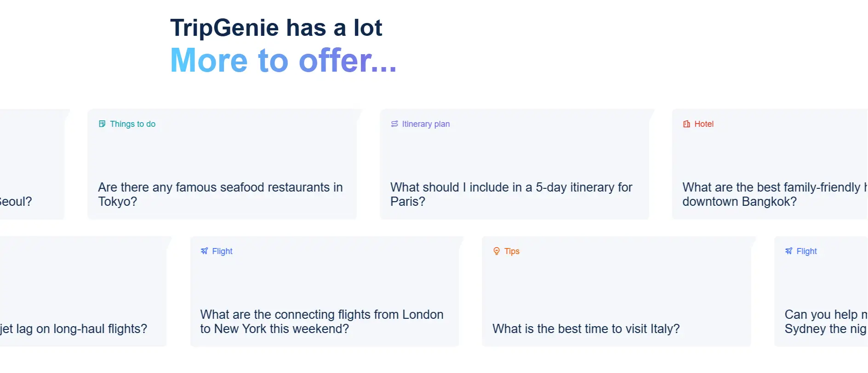Click the red Hotel building icon
868x373 pixels.
(686, 124)
